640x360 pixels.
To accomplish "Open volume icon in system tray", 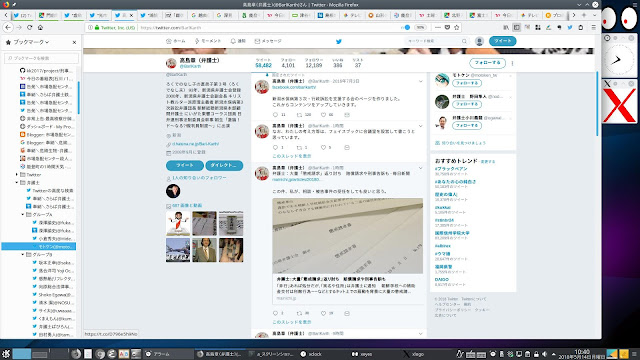I will (x=544, y=354).
